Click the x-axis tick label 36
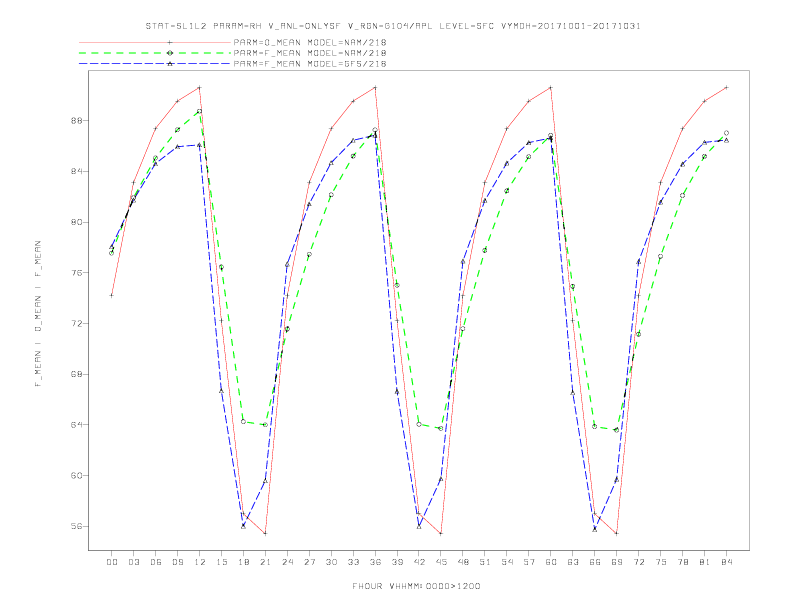 point(375,562)
